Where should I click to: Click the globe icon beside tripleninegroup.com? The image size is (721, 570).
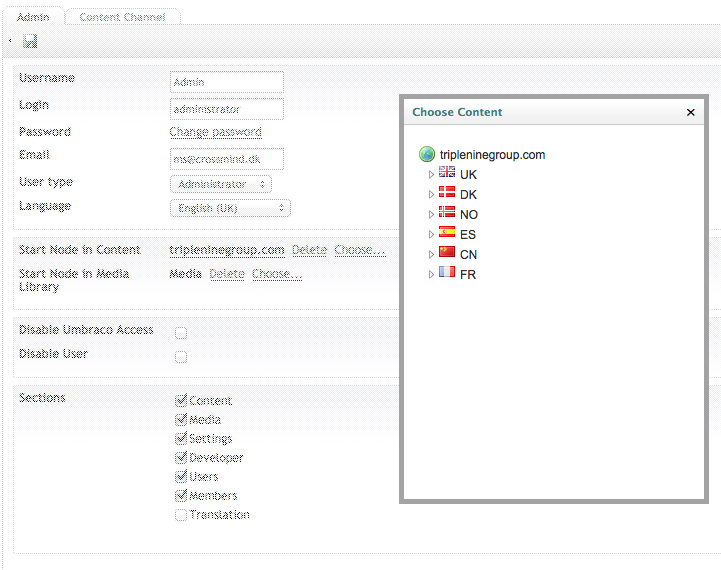(x=427, y=155)
